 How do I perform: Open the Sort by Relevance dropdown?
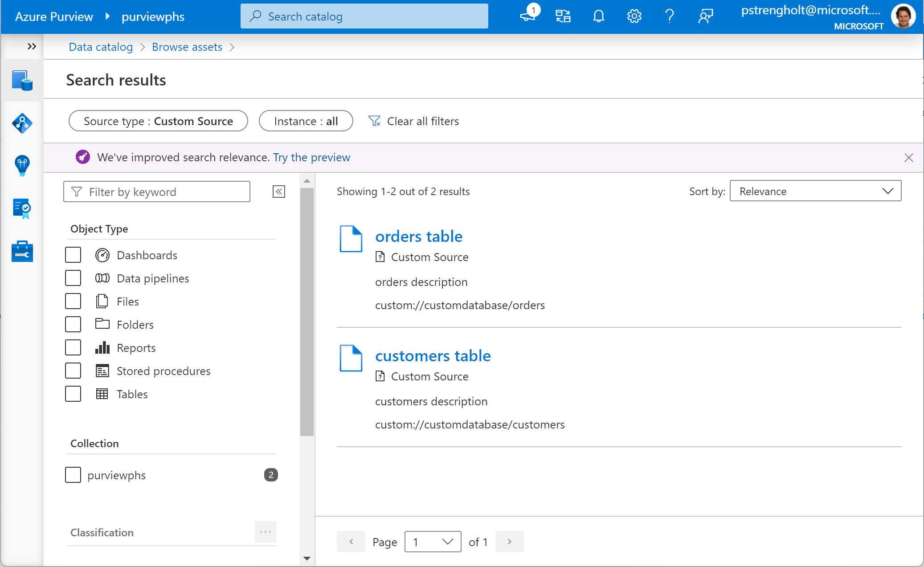coord(815,191)
